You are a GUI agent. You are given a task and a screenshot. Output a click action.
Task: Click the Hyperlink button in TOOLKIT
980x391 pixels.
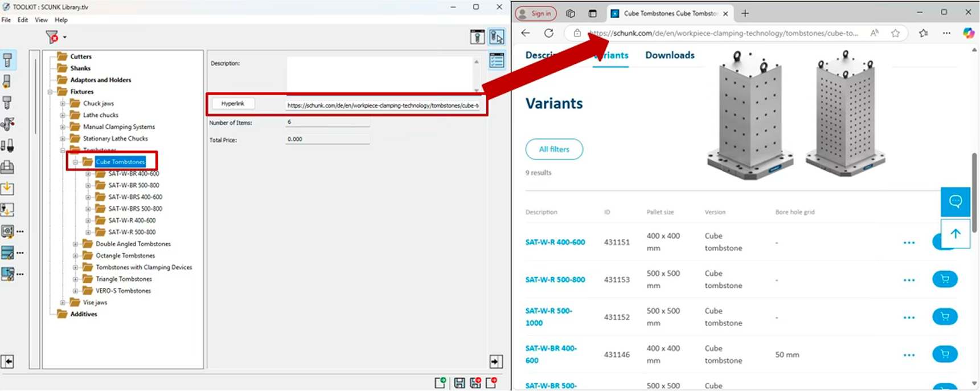coord(233,104)
